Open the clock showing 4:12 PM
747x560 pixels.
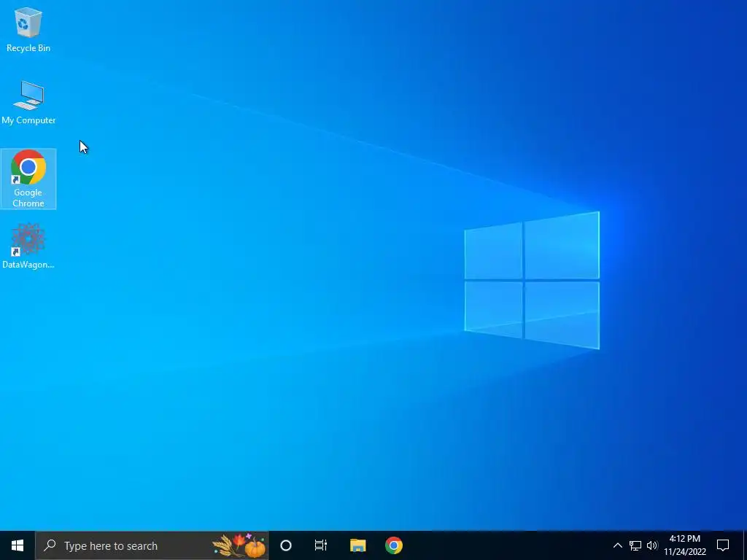pos(684,545)
